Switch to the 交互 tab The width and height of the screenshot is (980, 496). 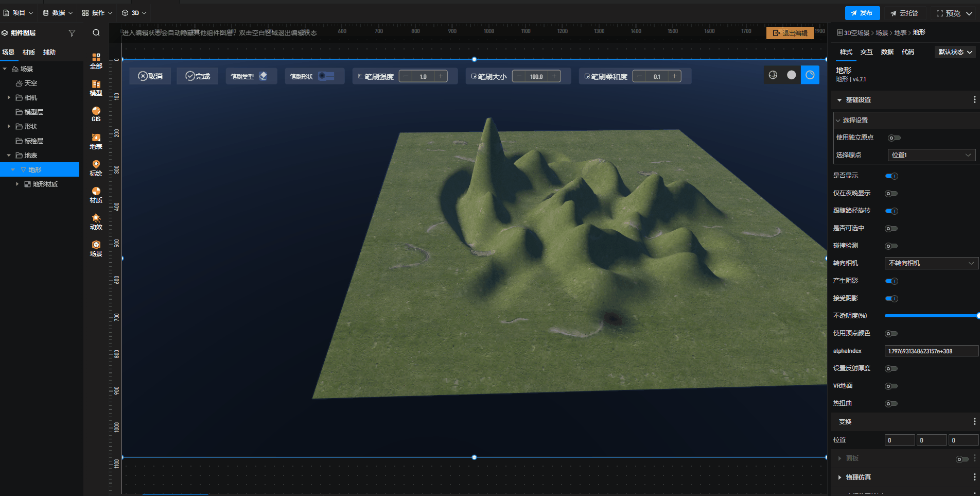(866, 52)
